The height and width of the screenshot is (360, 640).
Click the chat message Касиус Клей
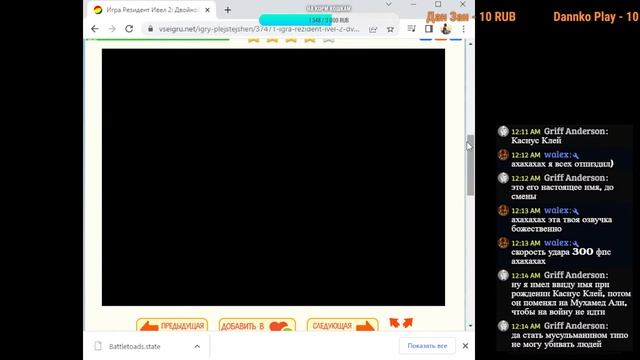[x=536, y=140]
